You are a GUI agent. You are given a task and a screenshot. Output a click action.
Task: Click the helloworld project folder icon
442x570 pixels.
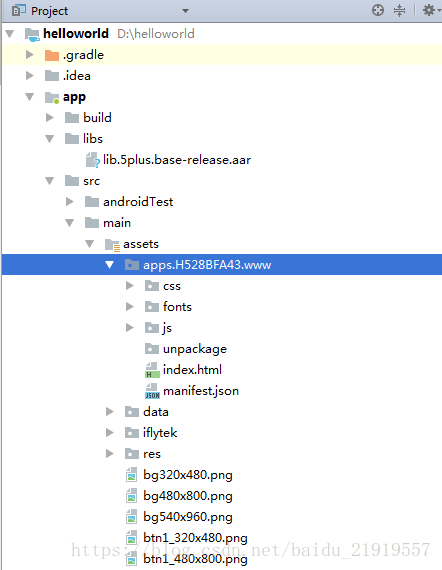32,35
